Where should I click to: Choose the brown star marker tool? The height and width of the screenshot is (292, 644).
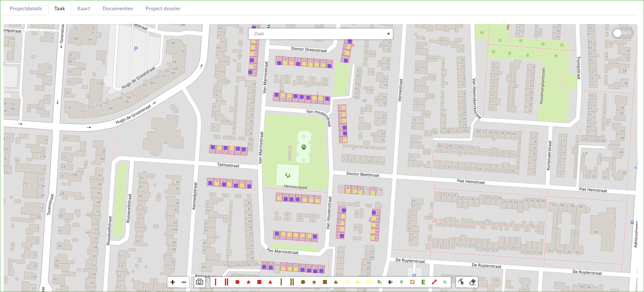click(314, 282)
